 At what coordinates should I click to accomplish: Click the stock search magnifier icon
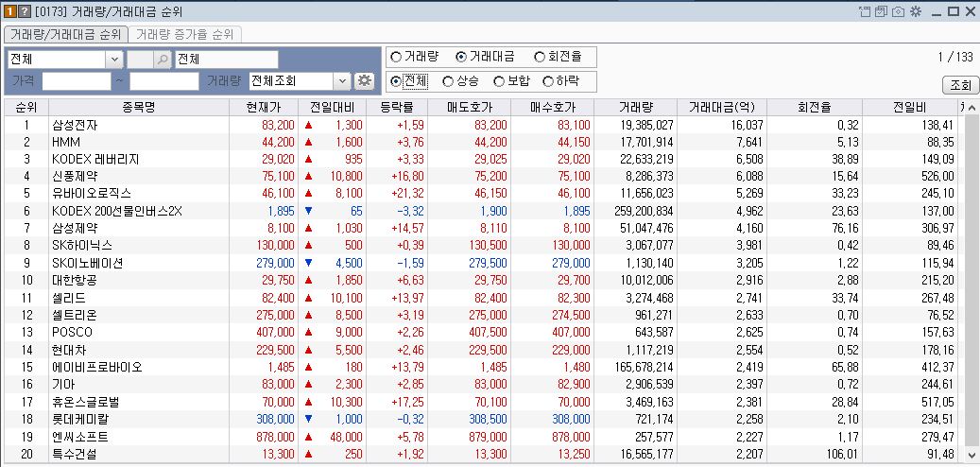[163, 60]
